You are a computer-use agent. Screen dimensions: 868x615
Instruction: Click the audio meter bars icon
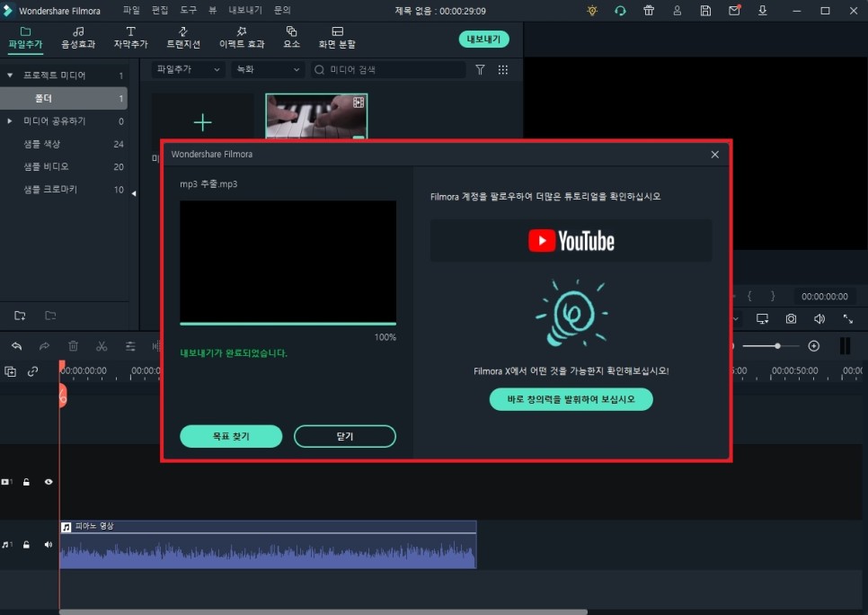point(845,346)
